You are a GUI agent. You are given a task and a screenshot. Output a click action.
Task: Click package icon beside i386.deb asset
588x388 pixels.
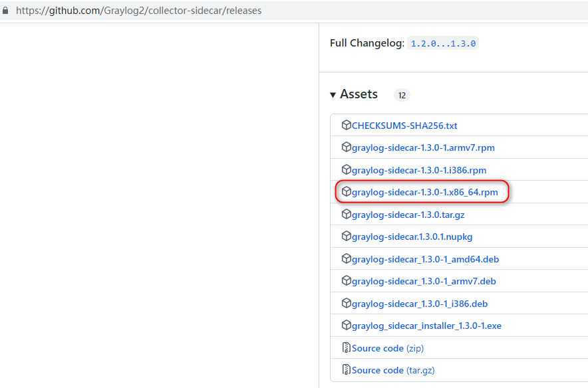(346, 303)
